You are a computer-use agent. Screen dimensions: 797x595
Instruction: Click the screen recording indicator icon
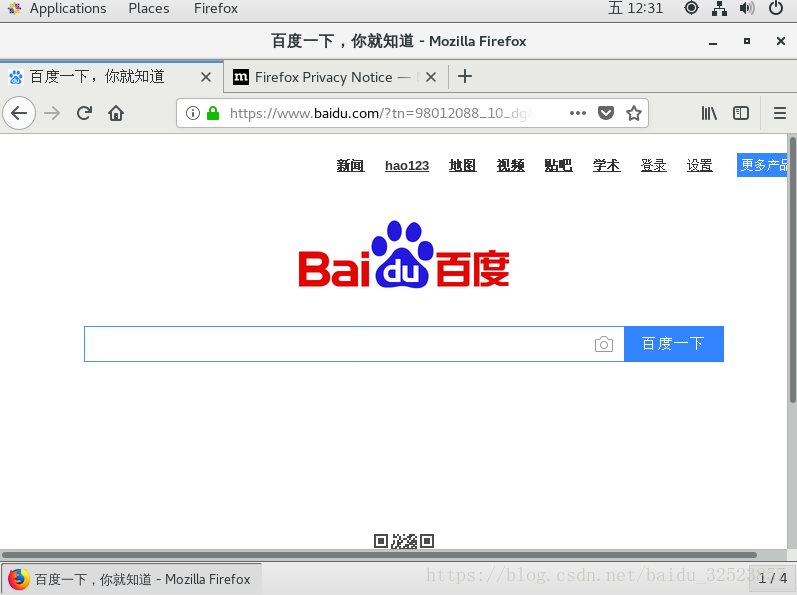tap(691, 8)
